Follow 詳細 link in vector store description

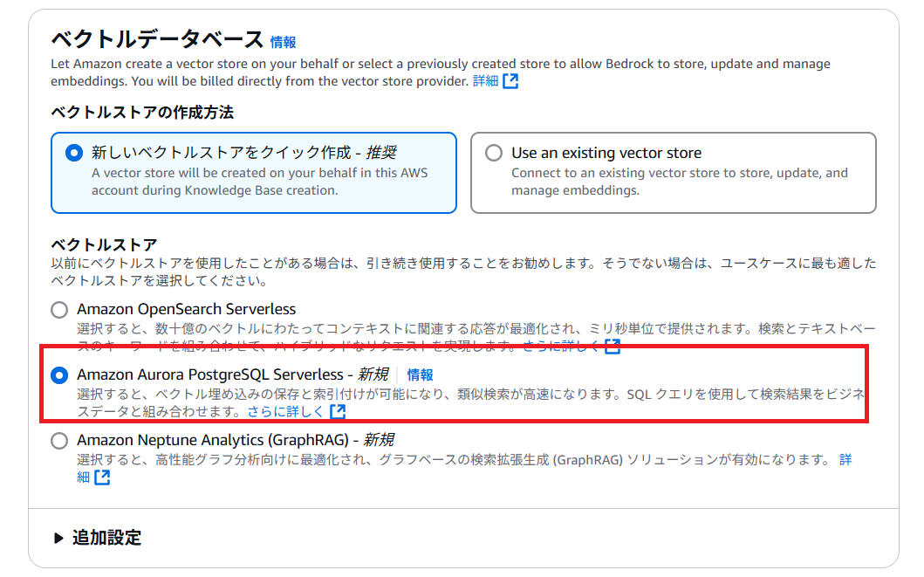click(x=486, y=80)
